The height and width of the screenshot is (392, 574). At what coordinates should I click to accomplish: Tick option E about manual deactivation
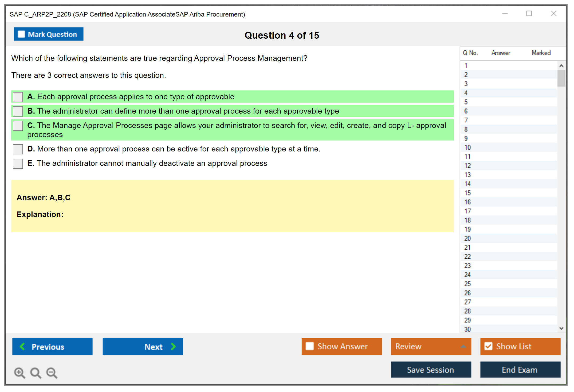coord(18,163)
